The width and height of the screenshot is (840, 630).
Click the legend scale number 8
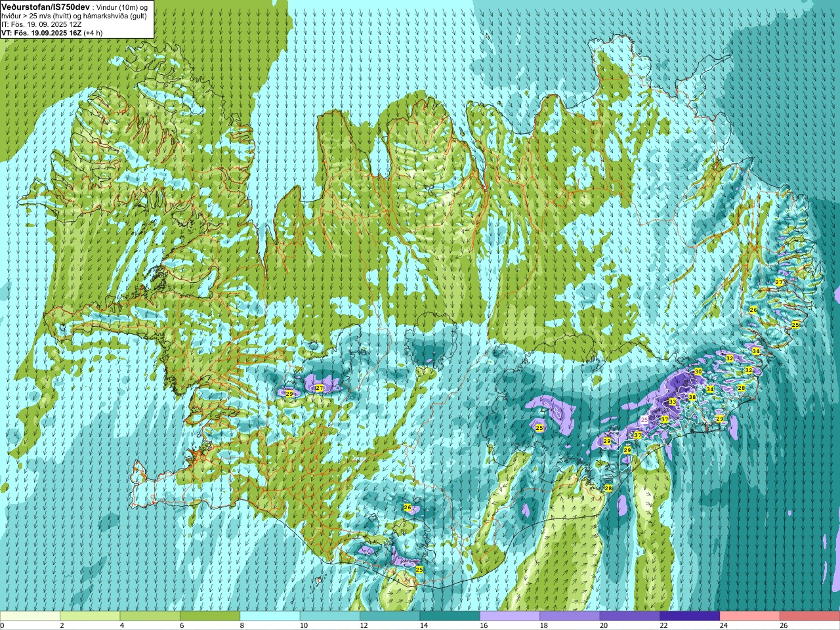pos(242,626)
